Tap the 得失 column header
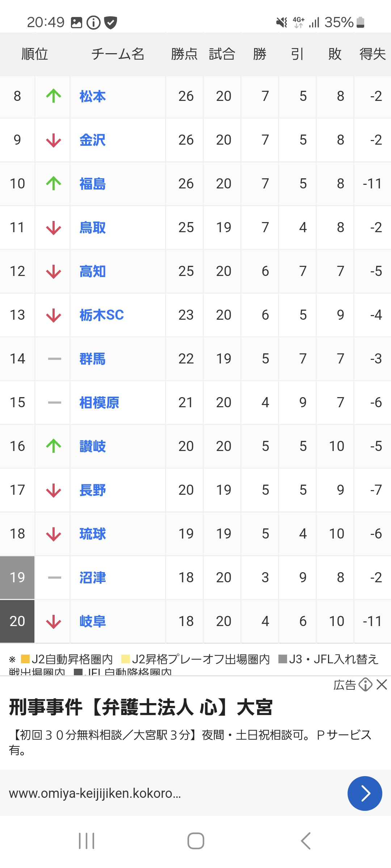 coord(373,54)
